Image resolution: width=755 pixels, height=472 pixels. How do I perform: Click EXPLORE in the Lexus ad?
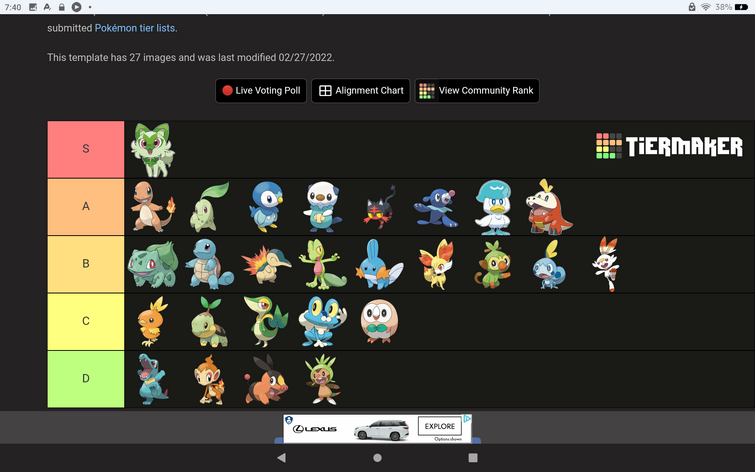[440, 426]
